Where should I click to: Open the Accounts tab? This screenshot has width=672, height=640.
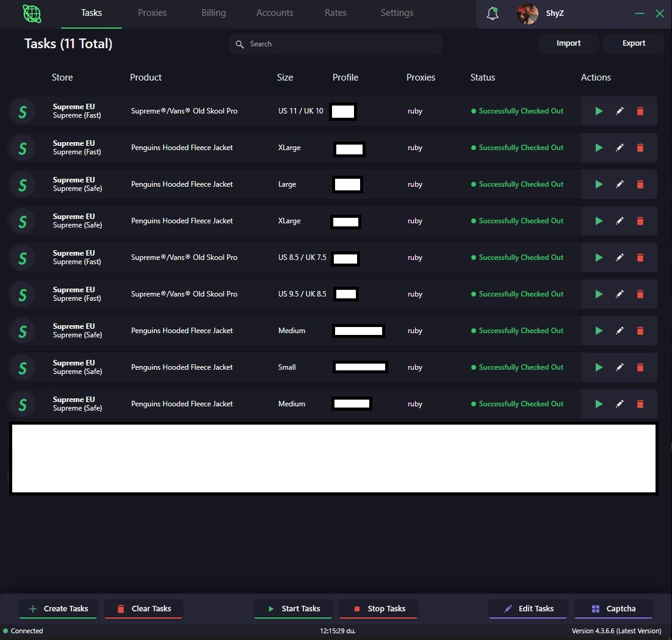(x=275, y=13)
